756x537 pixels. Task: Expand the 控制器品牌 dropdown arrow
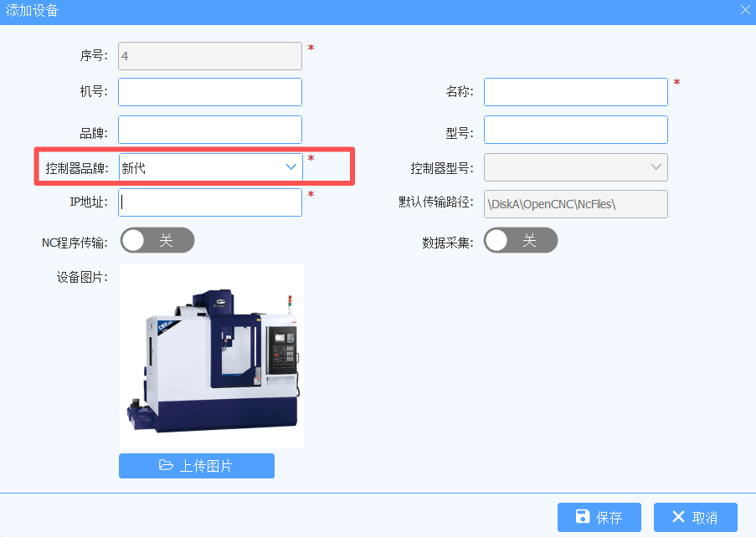pos(291,167)
